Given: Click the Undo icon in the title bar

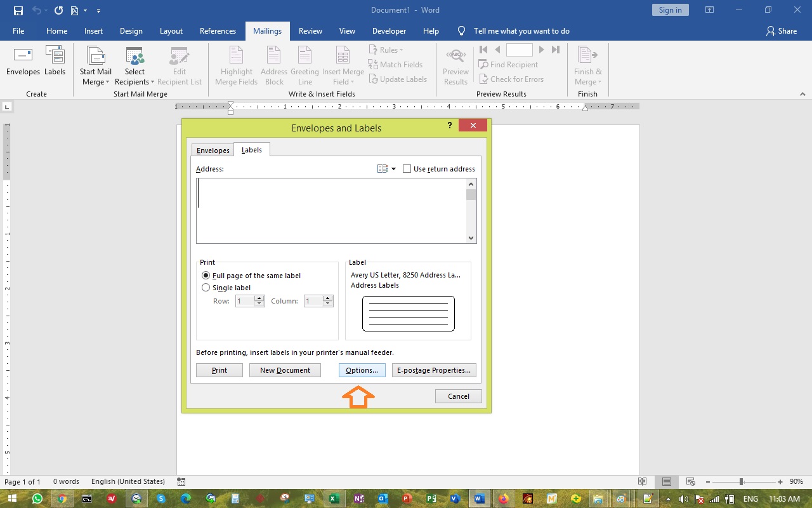Looking at the screenshot, I should tap(37, 10).
